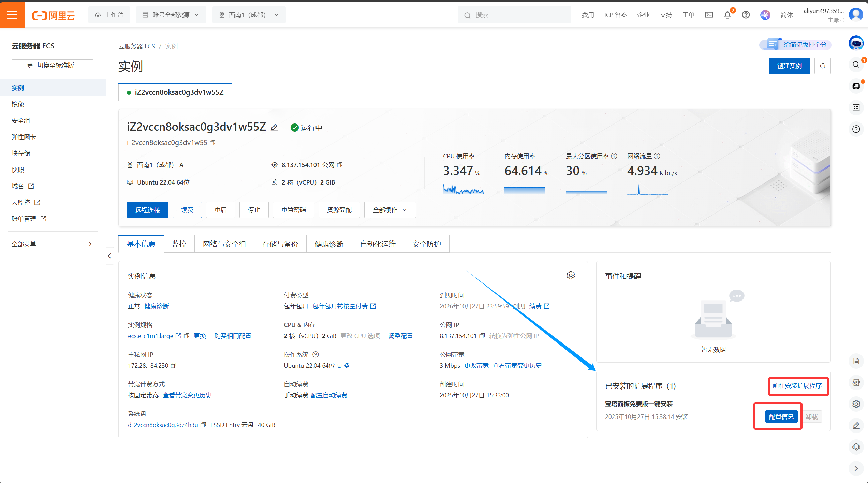This screenshot has width=868, height=483.
Task: Click the 远程连接 button
Action: click(x=147, y=210)
